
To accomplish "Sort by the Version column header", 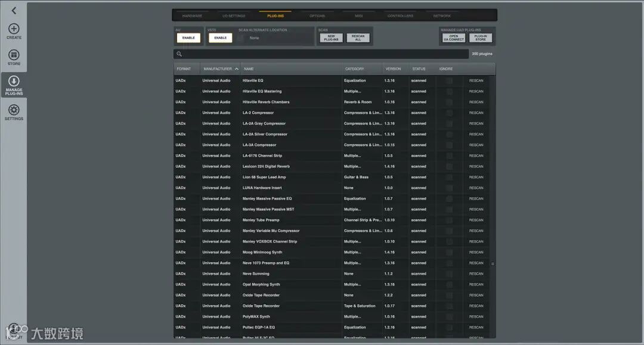I will tap(393, 69).
